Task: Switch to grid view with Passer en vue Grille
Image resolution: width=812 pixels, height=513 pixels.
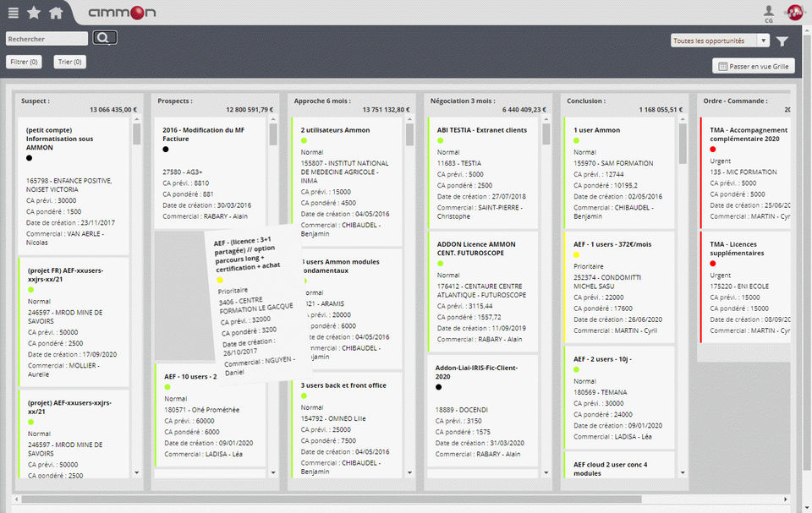Action: [x=754, y=66]
